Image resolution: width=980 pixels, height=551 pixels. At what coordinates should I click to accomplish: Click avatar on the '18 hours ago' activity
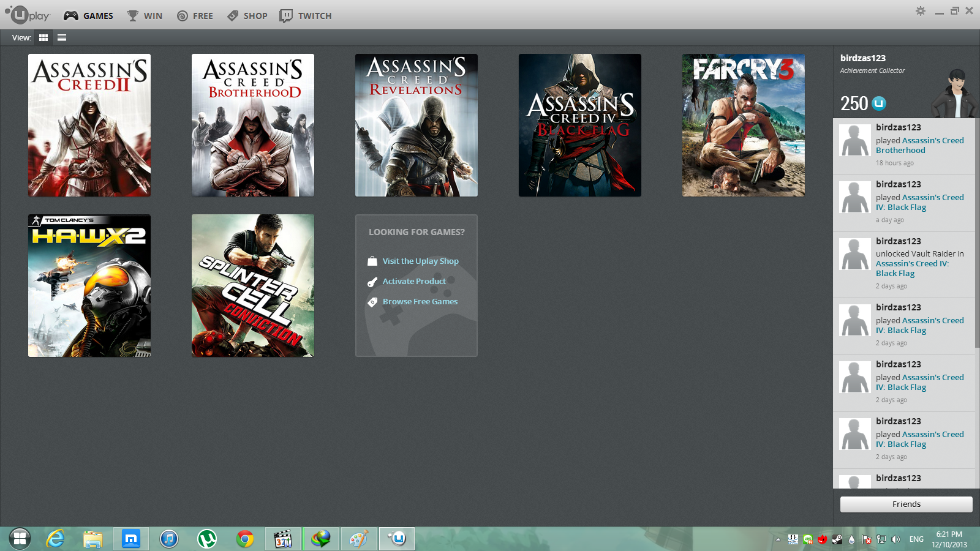tap(854, 140)
